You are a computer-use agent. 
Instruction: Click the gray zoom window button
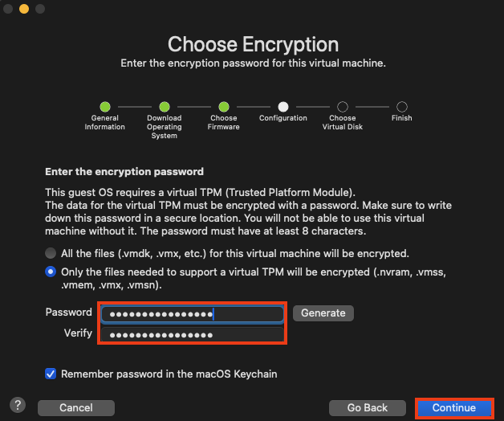coord(40,9)
